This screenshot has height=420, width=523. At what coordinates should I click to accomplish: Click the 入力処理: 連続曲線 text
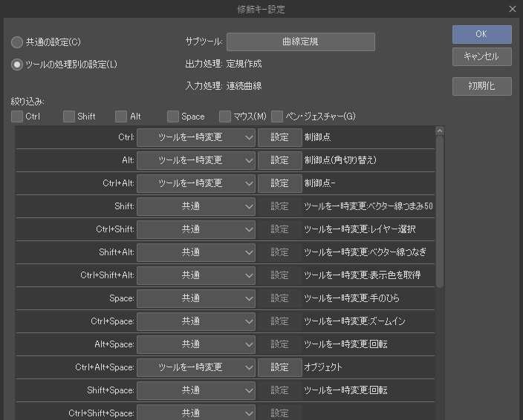pos(224,86)
